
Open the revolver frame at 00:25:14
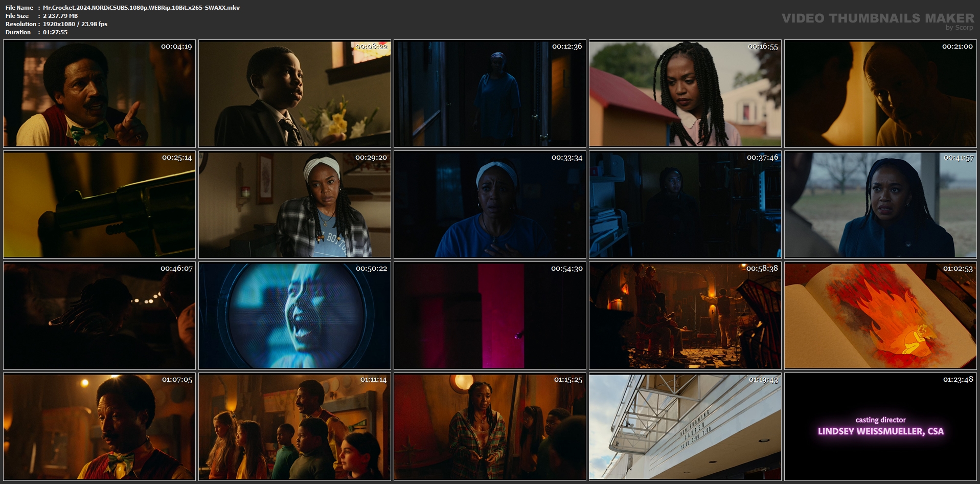[x=99, y=205]
